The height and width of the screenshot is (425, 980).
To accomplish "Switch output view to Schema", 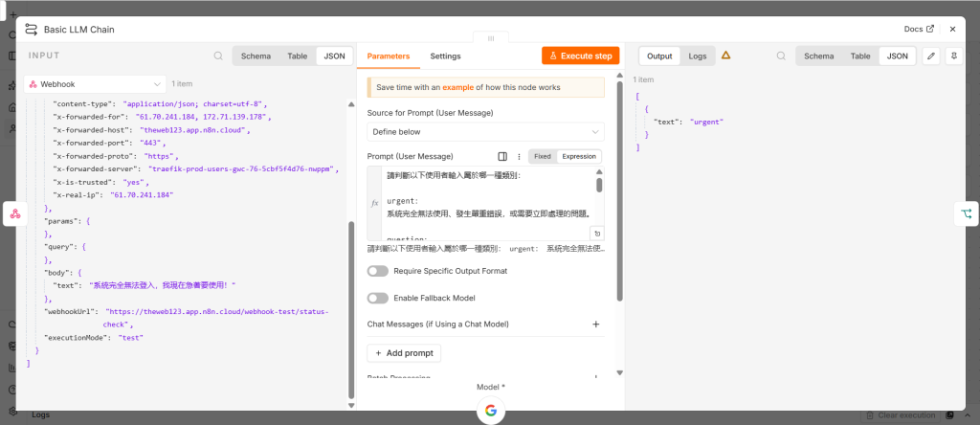I will (x=819, y=56).
